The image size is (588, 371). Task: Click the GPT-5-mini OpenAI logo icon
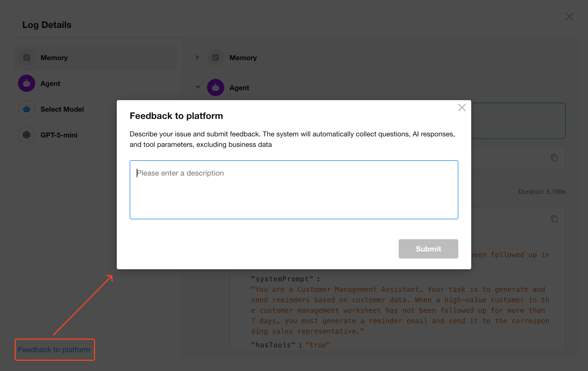pos(27,135)
